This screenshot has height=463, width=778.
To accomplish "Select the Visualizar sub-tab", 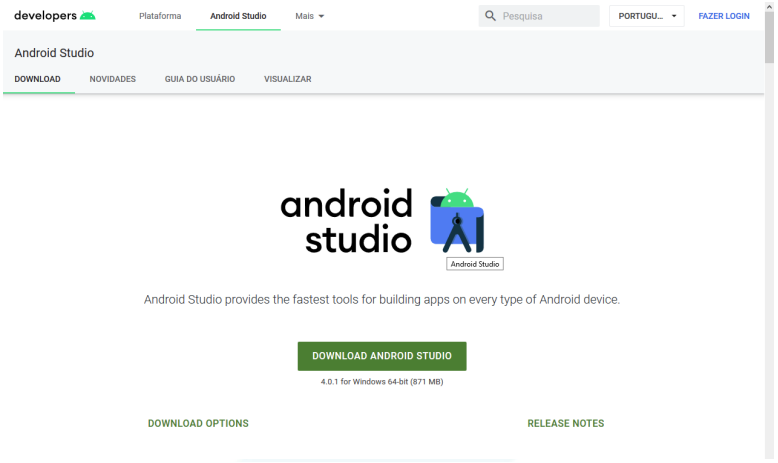I will [x=288, y=79].
